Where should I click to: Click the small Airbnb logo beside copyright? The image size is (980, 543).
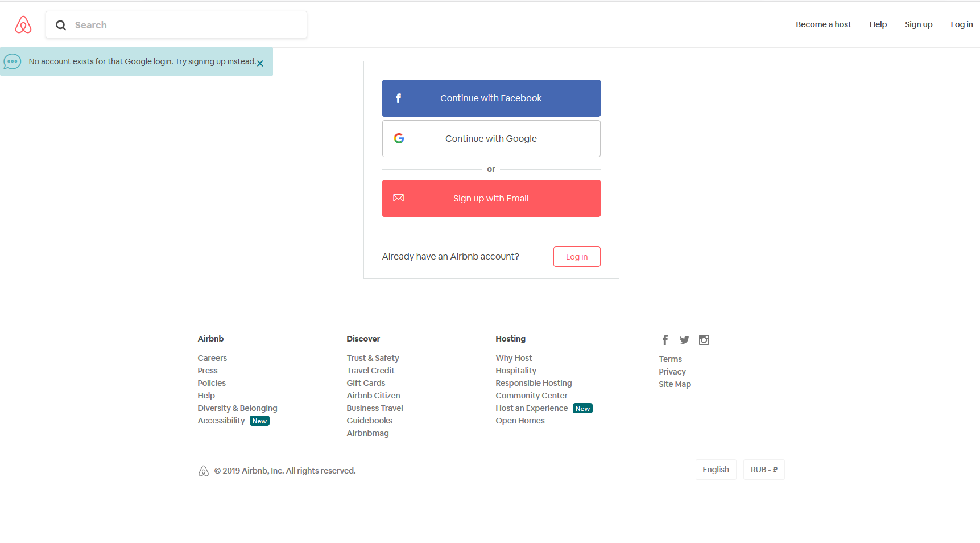point(204,471)
